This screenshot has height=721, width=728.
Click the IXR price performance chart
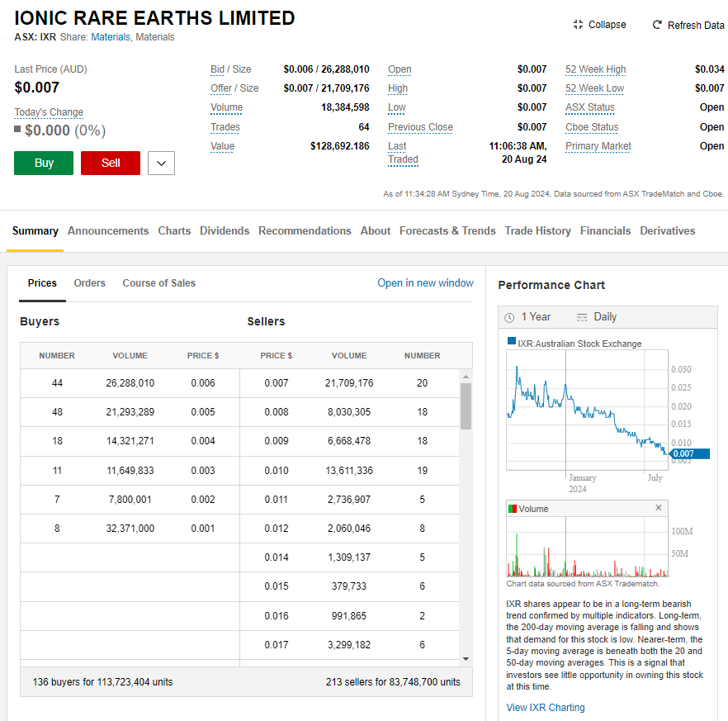(x=587, y=410)
